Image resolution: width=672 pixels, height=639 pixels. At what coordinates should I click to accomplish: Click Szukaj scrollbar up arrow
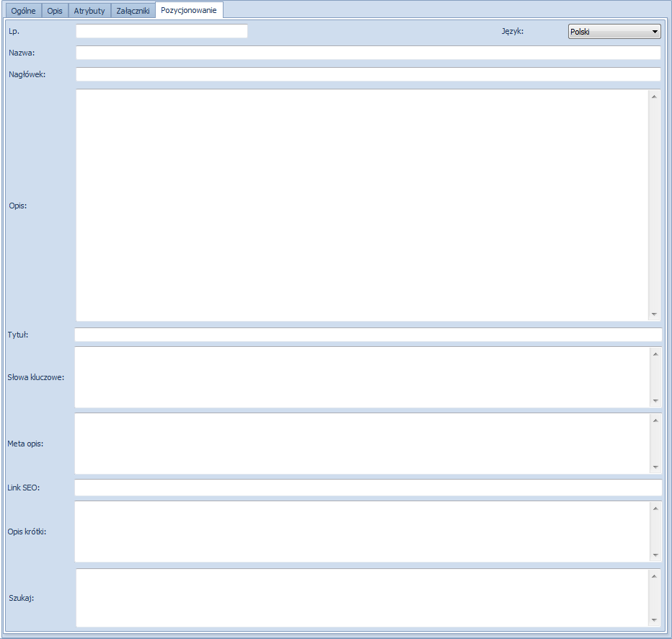[x=654, y=576]
